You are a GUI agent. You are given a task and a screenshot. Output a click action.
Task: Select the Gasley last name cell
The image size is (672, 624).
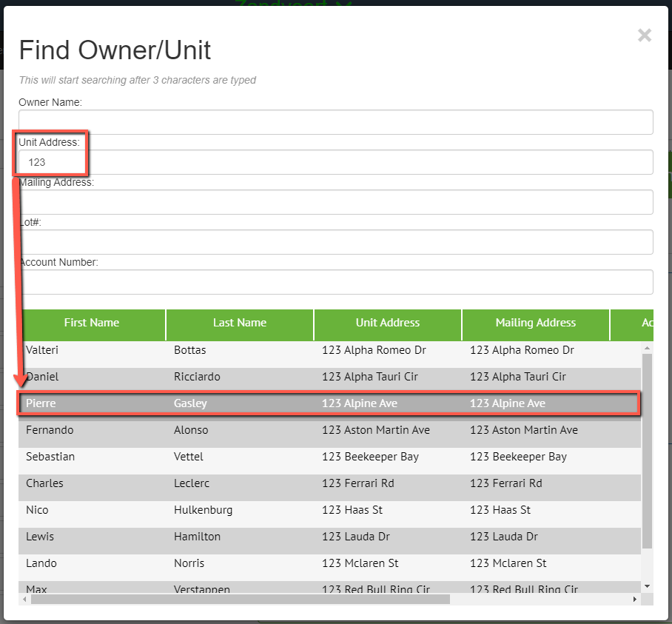tap(190, 403)
